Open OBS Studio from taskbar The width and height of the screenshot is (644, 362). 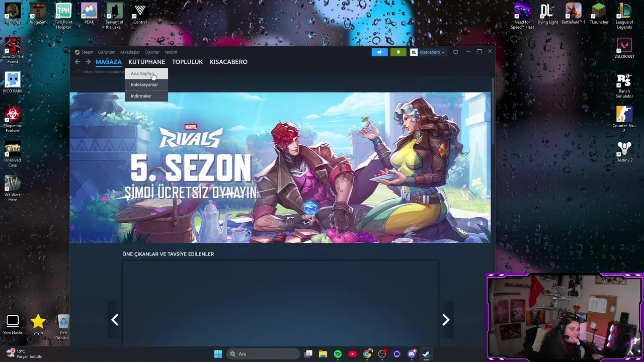tap(382, 354)
